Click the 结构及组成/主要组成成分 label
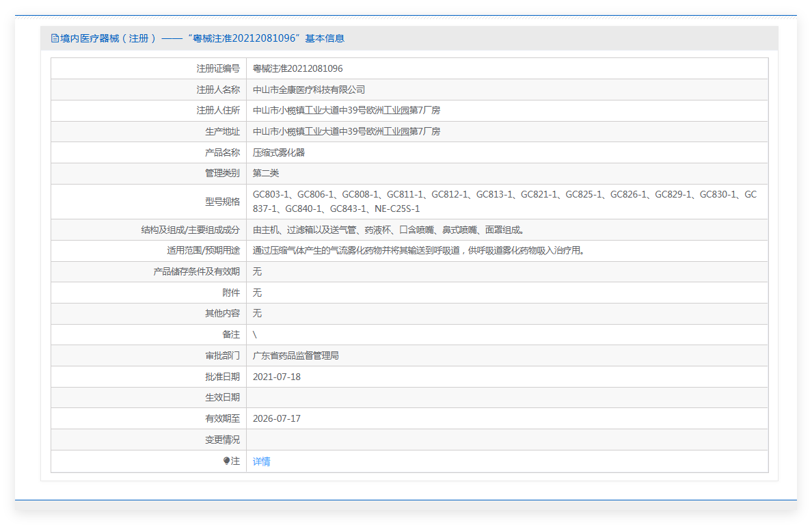 tap(191, 230)
